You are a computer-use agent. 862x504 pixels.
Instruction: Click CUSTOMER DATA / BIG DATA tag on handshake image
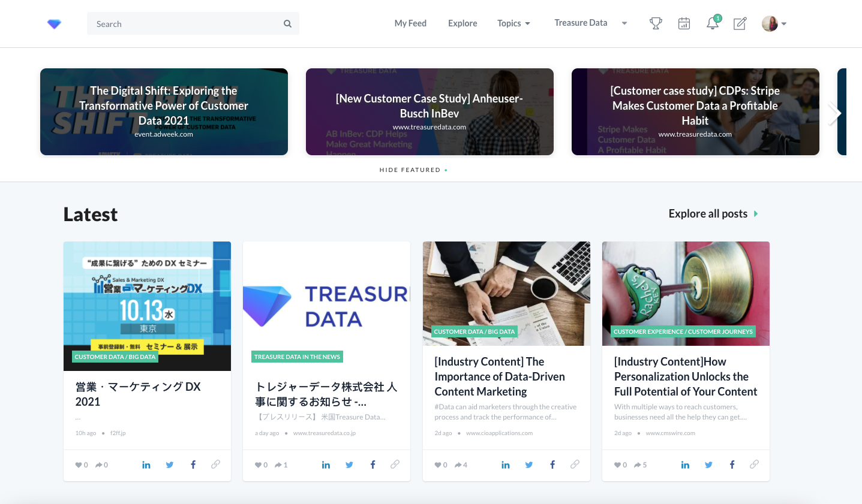tap(474, 332)
